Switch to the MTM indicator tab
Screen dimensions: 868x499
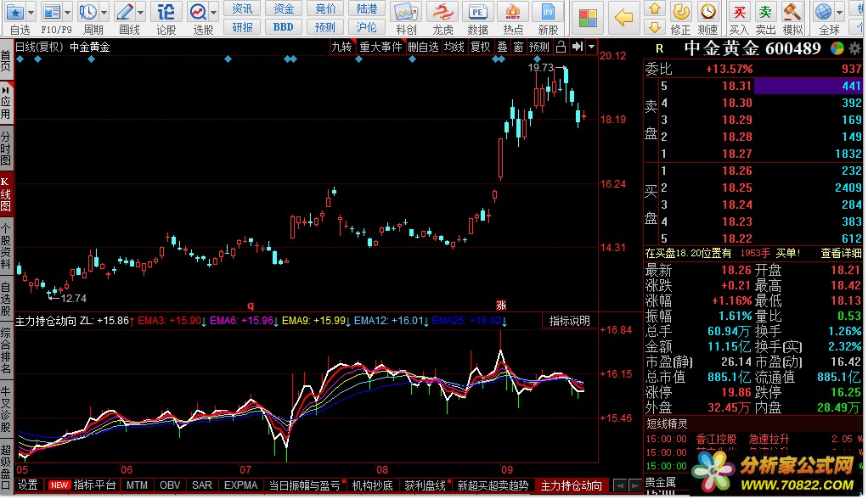(x=136, y=485)
